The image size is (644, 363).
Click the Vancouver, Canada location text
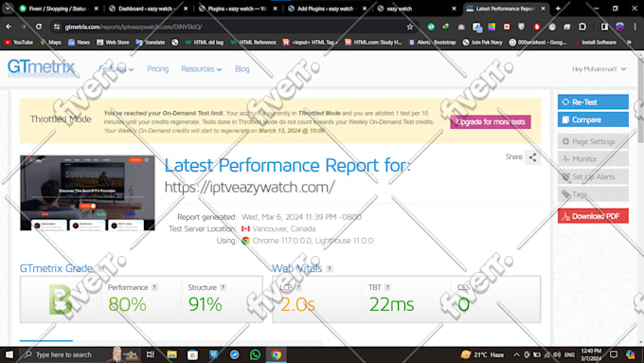point(284,228)
